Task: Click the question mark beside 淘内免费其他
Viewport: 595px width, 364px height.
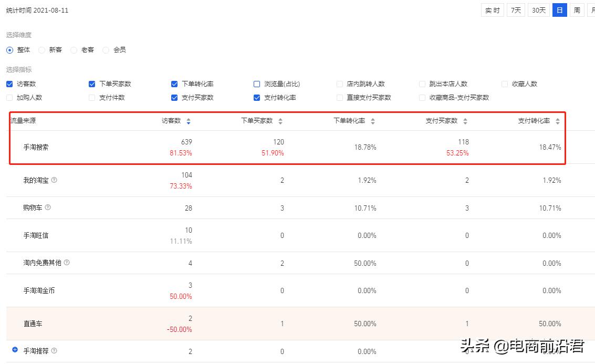Action: pyautogui.click(x=67, y=263)
